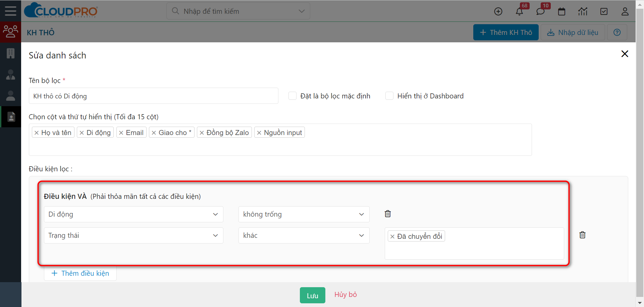Click Thêm điều kiện to add condition

(x=80, y=273)
